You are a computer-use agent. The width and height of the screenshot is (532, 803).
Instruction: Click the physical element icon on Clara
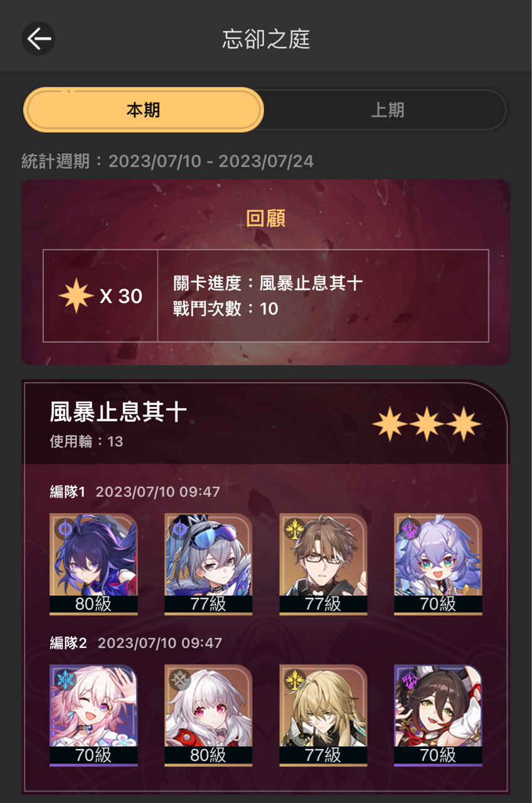179,679
